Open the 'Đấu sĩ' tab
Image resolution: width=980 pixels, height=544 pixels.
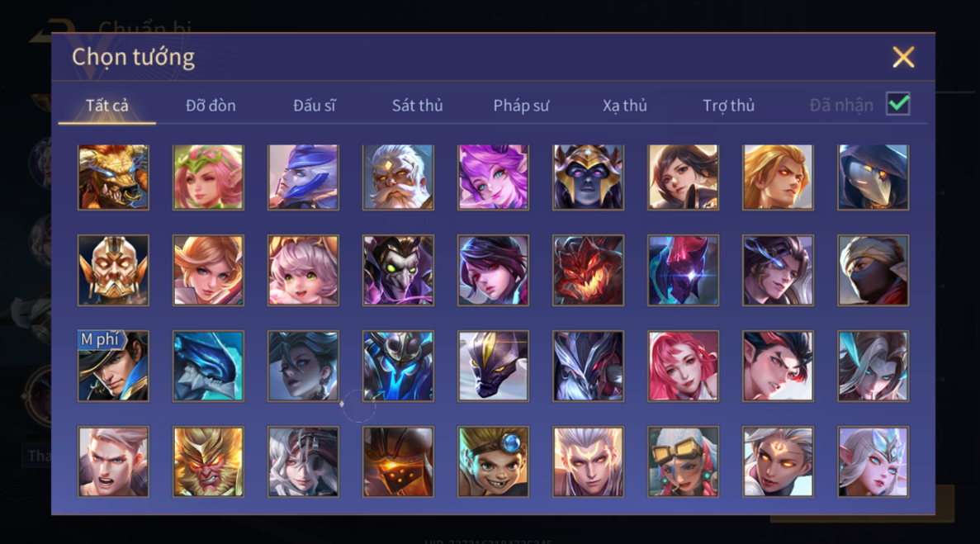pyautogui.click(x=315, y=106)
